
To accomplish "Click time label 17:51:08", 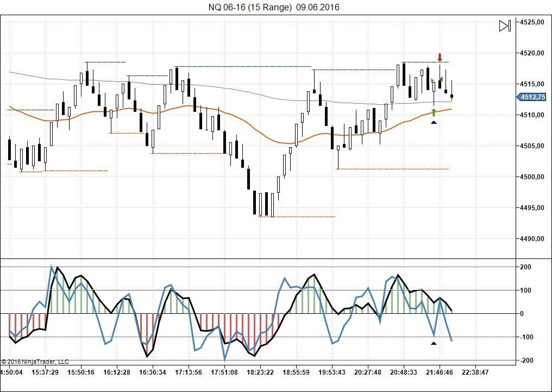I will [224, 372].
